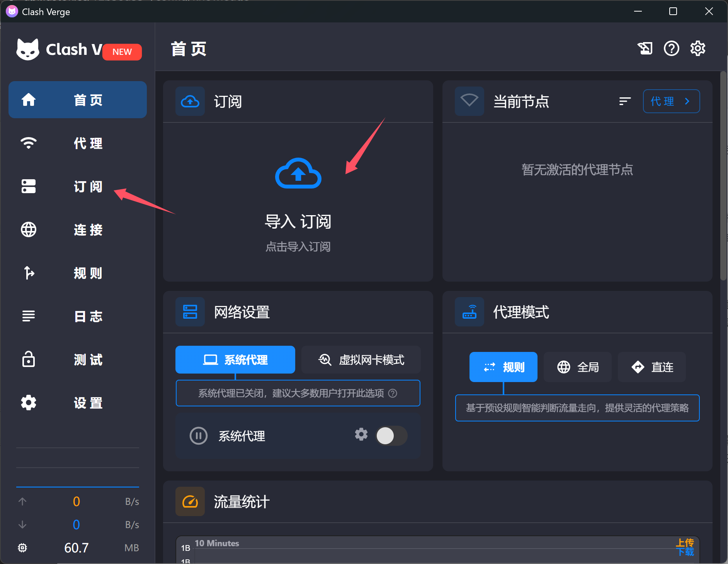This screenshot has height=564, width=728.
Task: Select 全局 proxy mode
Action: (577, 367)
